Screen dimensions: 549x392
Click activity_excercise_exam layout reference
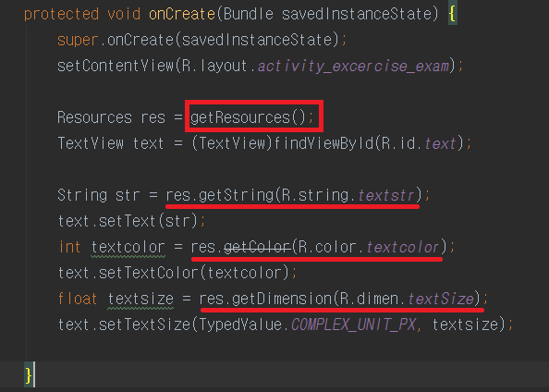point(354,66)
